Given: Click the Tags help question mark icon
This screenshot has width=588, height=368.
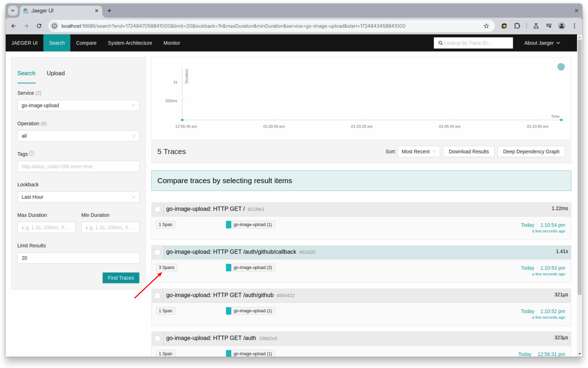Looking at the screenshot, I should pyautogui.click(x=32, y=153).
